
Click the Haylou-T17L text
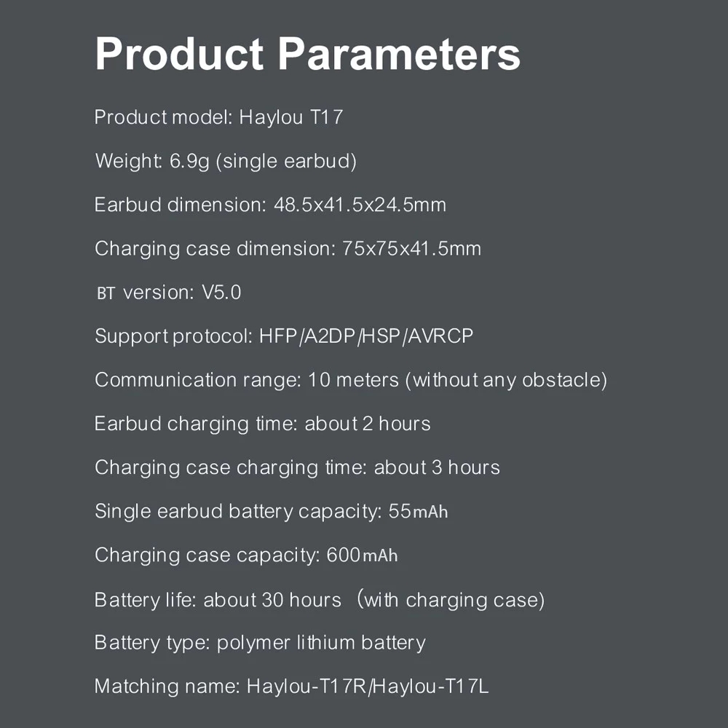430,687
